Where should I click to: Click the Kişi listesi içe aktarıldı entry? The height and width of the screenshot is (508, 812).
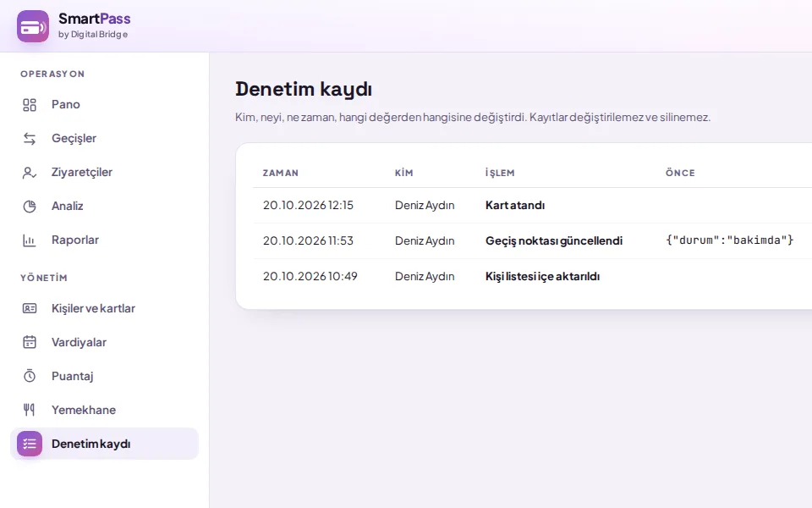coord(543,276)
